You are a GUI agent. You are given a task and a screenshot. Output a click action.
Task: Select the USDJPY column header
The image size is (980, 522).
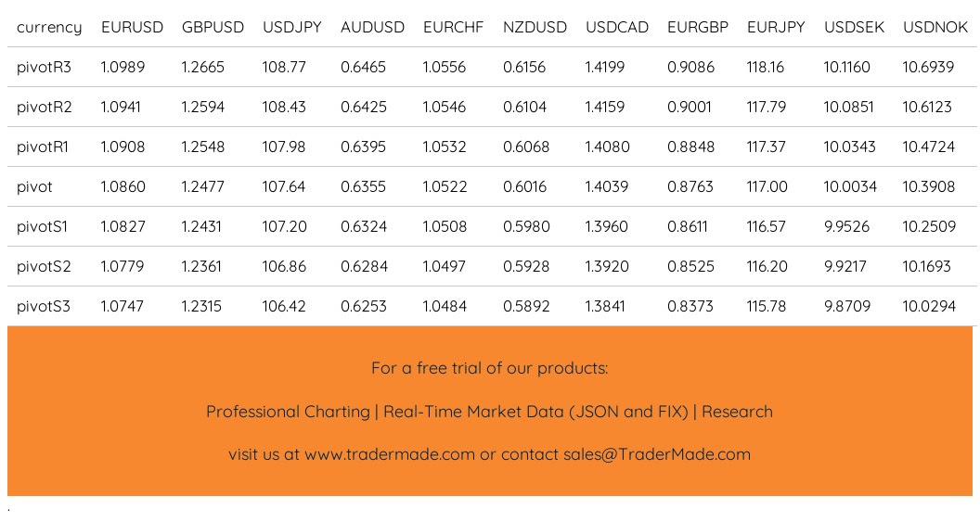[x=292, y=28]
